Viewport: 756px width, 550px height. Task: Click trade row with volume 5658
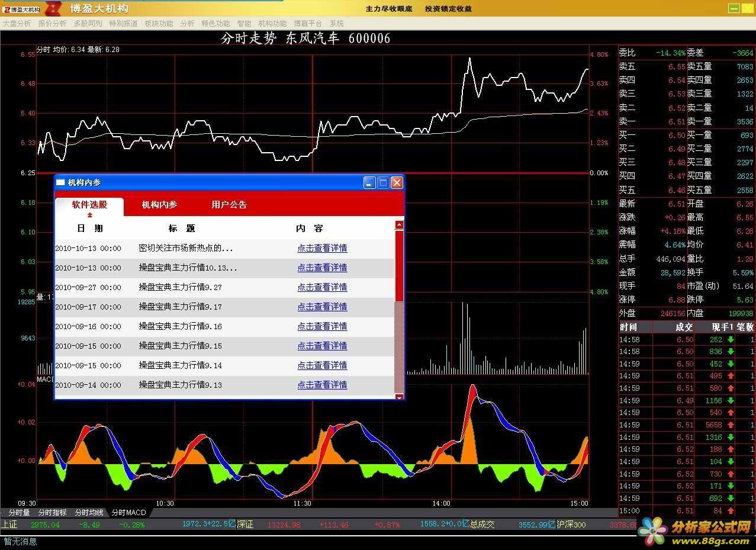coord(687,425)
